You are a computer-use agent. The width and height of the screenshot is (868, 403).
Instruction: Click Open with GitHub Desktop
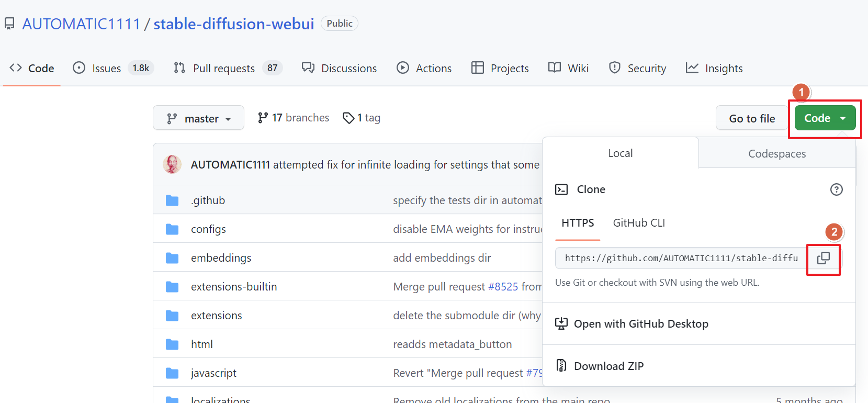(641, 324)
